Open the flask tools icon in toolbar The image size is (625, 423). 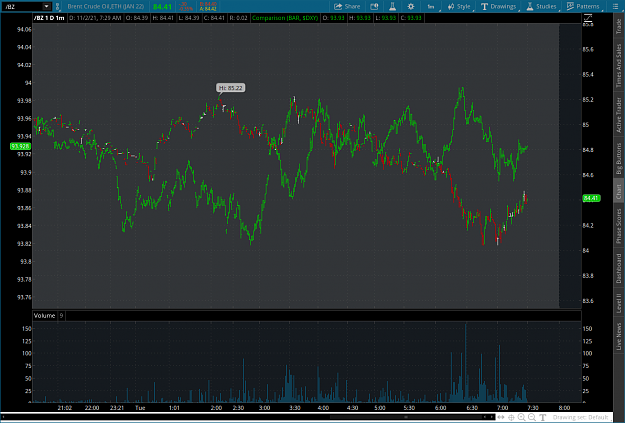point(392,6)
